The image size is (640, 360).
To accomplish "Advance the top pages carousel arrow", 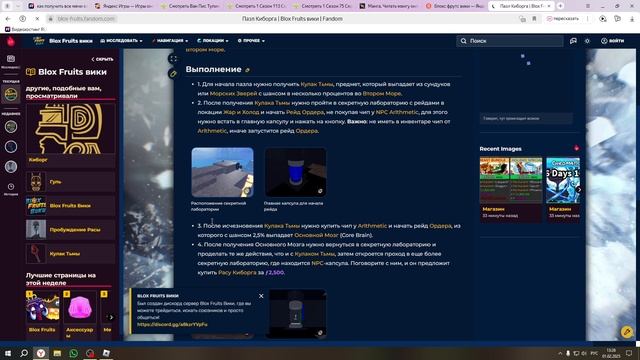I will pos(111,317).
